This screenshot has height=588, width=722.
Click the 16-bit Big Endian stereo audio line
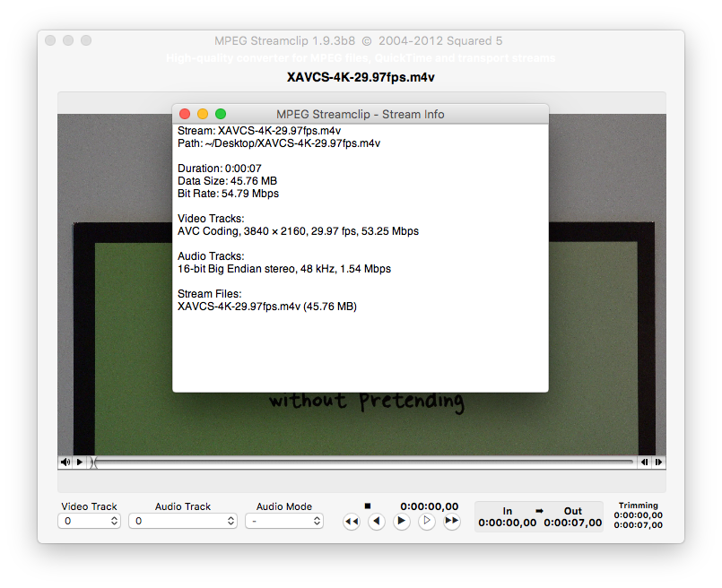tap(284, 269)
